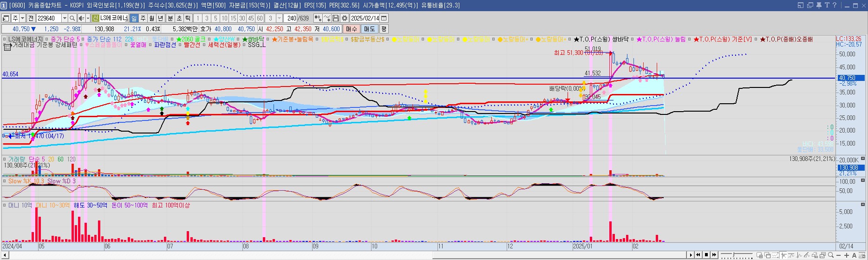Open chart settings gear icon
868x260 pixels.
tap(344, 18)
